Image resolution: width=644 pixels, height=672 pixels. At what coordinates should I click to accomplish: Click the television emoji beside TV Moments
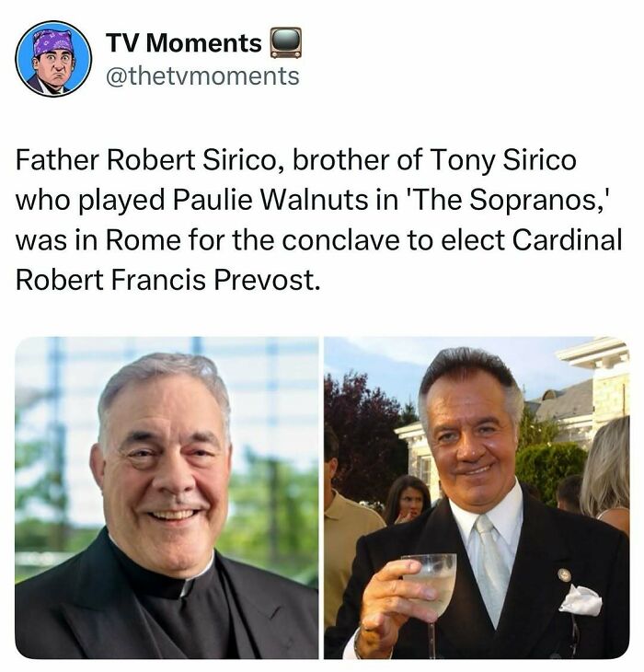tap(285, 42)
